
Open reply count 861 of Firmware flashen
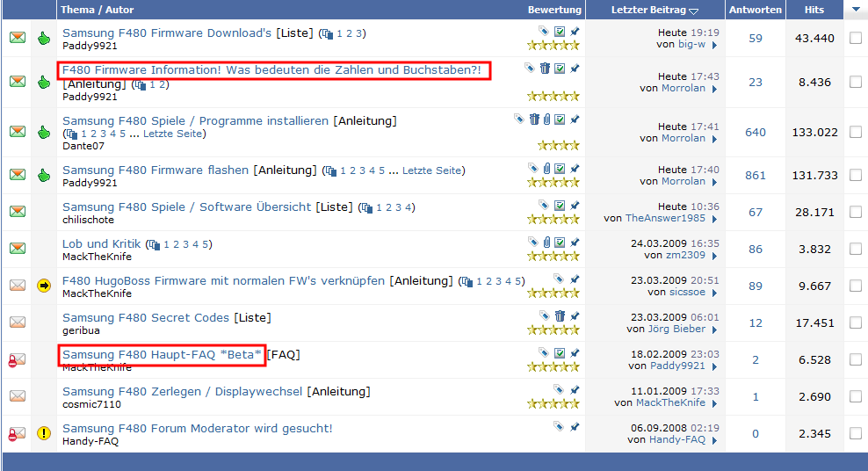[x=755, y=176]
